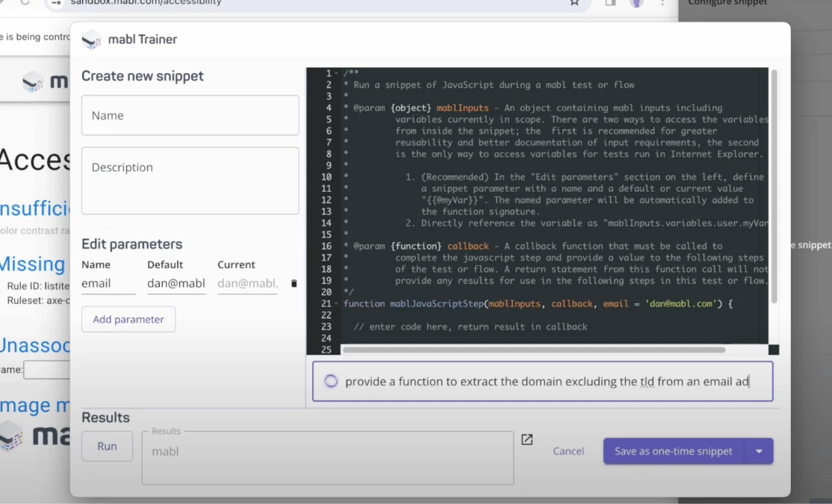The image size is (832, 504).
Task: Click the code editor vertical scrollbar
Action: (774, 186)
